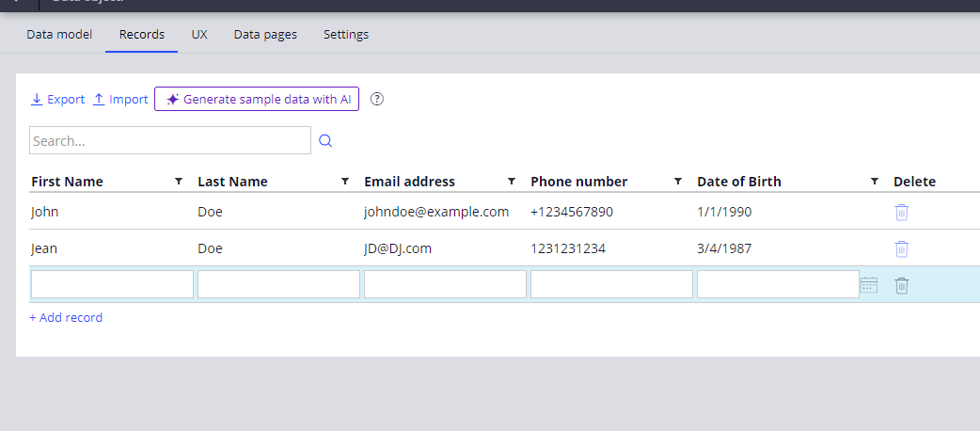Switch to the Data model tab
The image size is (980, 431).
(59, 35)
